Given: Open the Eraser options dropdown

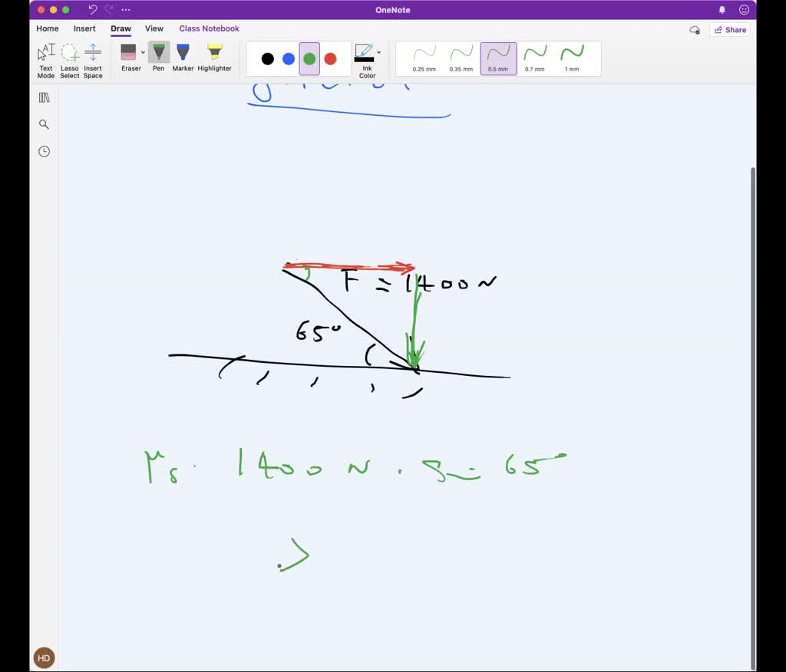Looking at the screenshot, I should 143,52.
